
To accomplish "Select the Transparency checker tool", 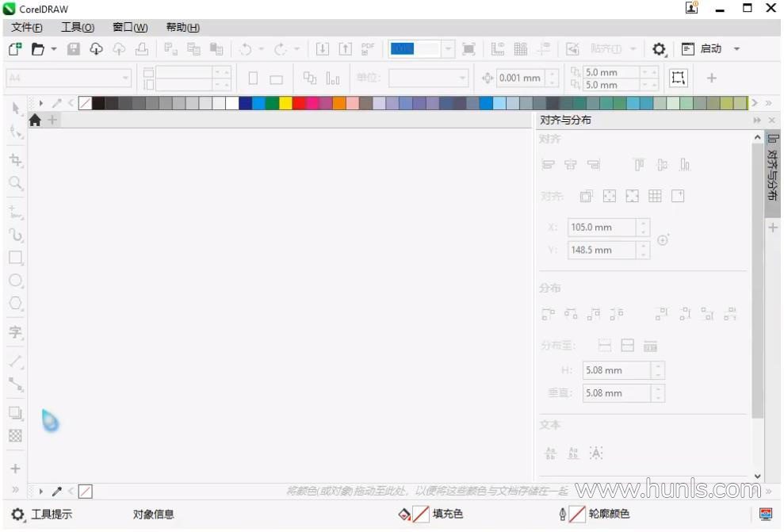I will tap(16, 435).
